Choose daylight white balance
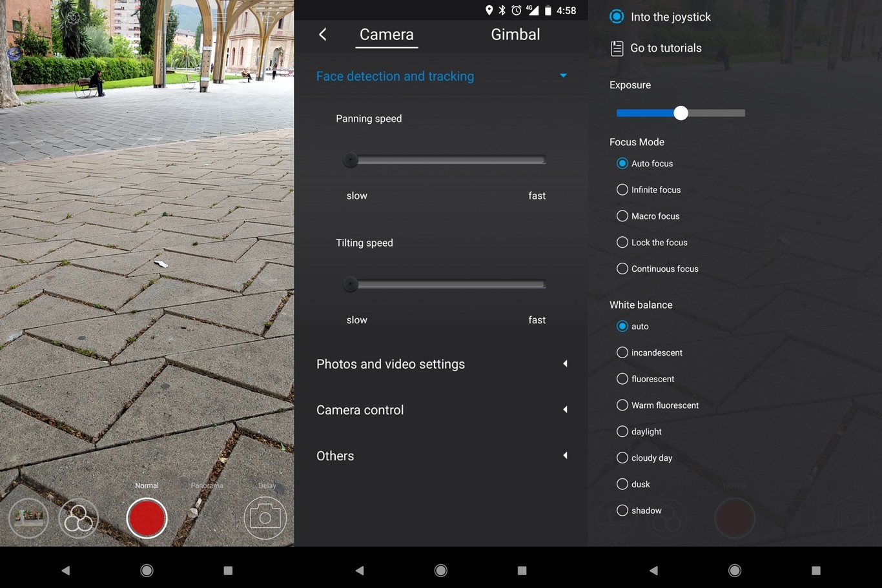 coord(622,432)
